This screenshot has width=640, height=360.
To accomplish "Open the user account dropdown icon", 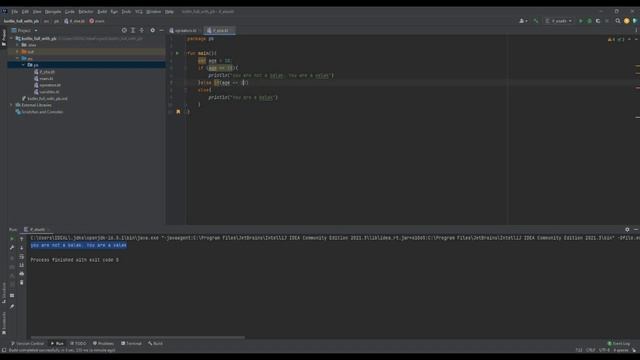I will click(x=523, y=21).
